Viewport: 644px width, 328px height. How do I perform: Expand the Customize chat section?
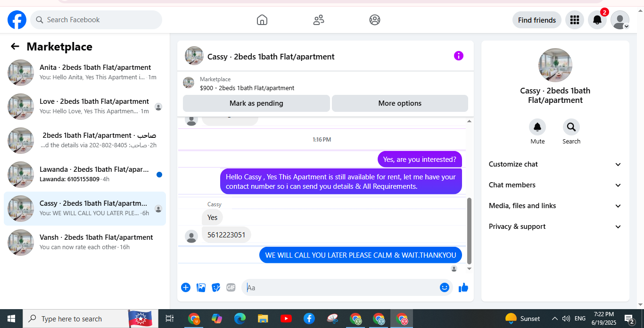click(555, 164)
